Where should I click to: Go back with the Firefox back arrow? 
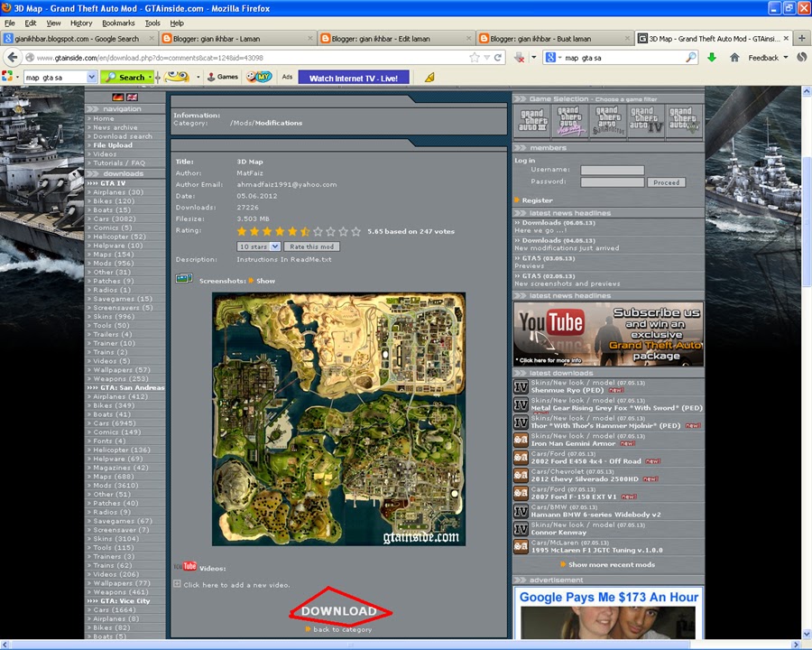13,58
